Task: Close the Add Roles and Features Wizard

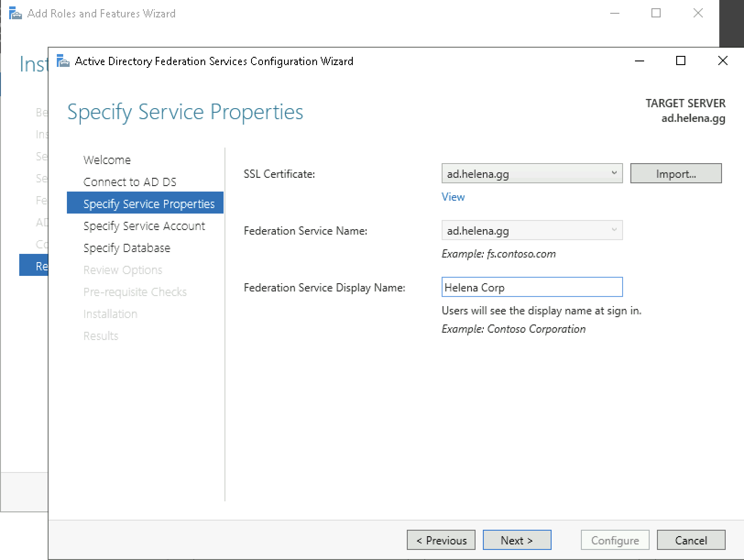Action: 698,13
